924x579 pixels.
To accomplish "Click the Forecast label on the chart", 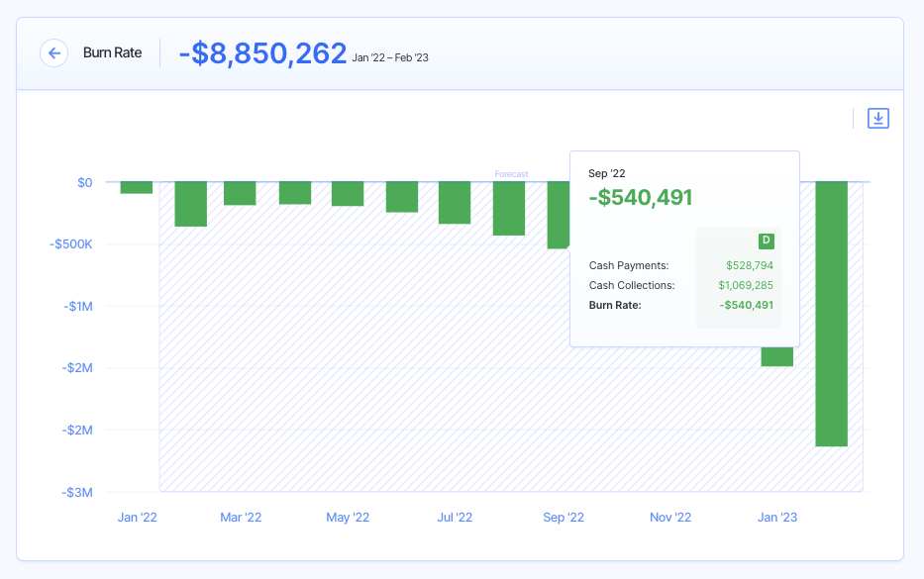I will [511, 174].
